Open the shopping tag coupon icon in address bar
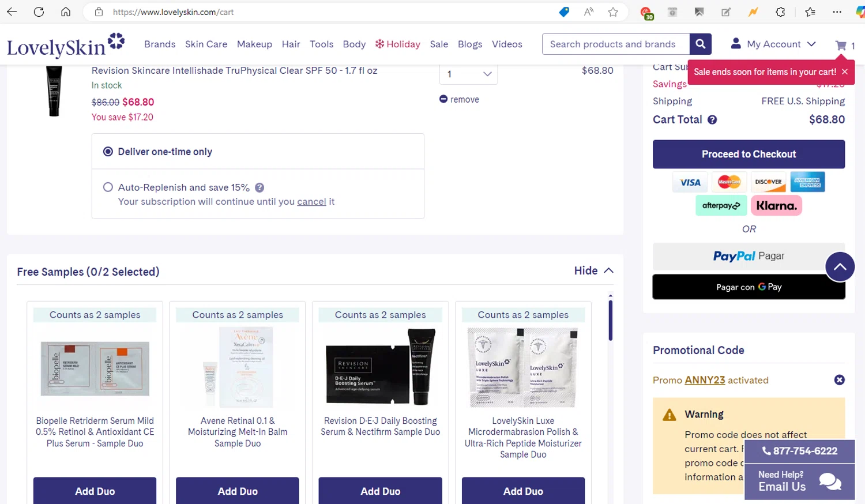Image resolution: width=865 pixels, height=504 pixels. coord(564,12)
